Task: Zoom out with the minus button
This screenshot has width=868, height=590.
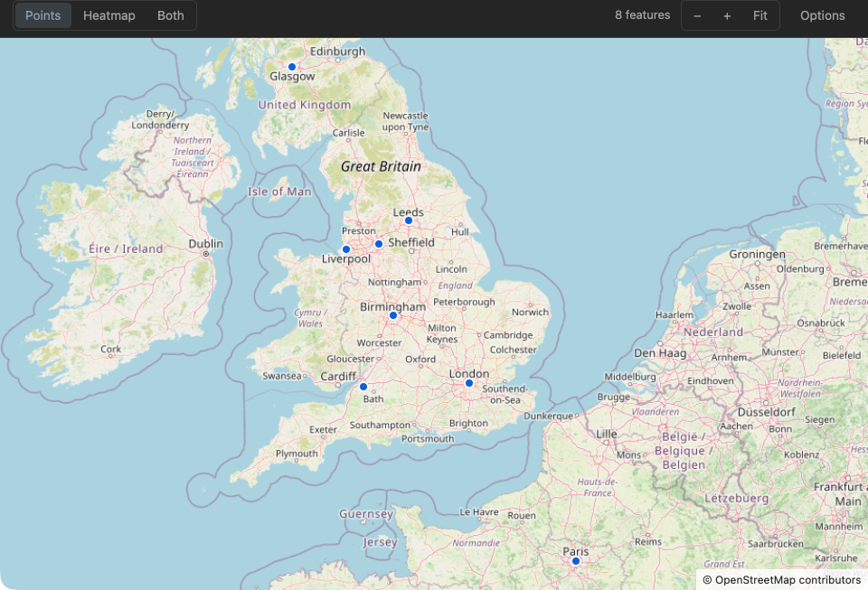Action: pos(697,16)
